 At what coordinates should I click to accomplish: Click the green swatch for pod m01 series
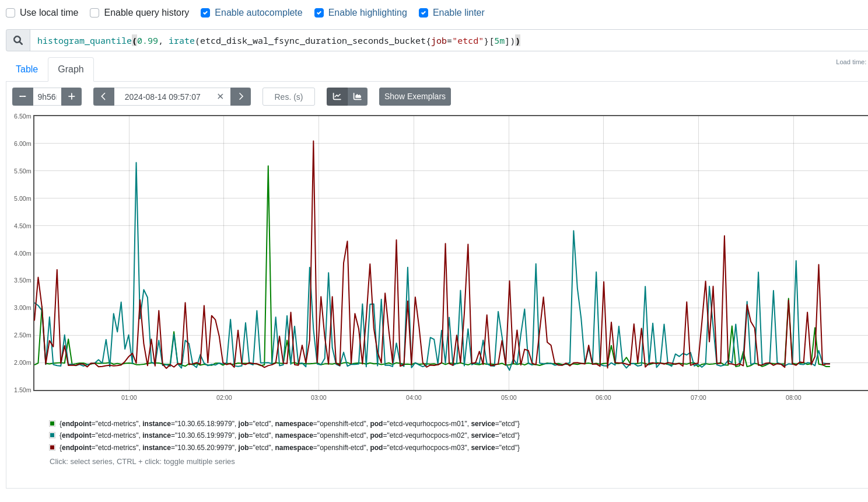tap(52, 424)
